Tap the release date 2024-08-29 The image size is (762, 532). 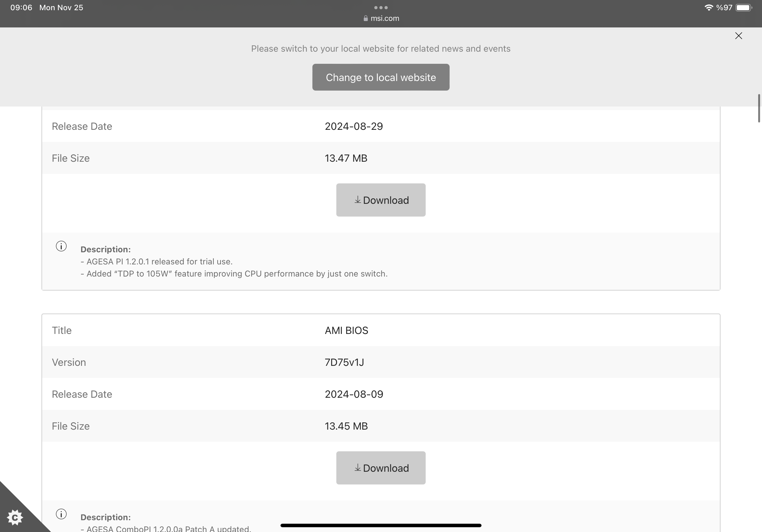(x=354, y=126)
